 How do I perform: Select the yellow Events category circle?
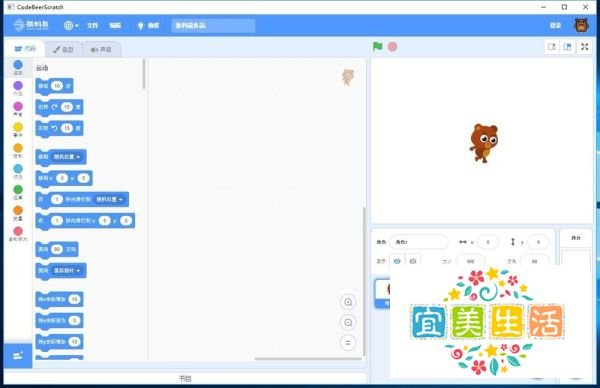[x=18, y=127]
